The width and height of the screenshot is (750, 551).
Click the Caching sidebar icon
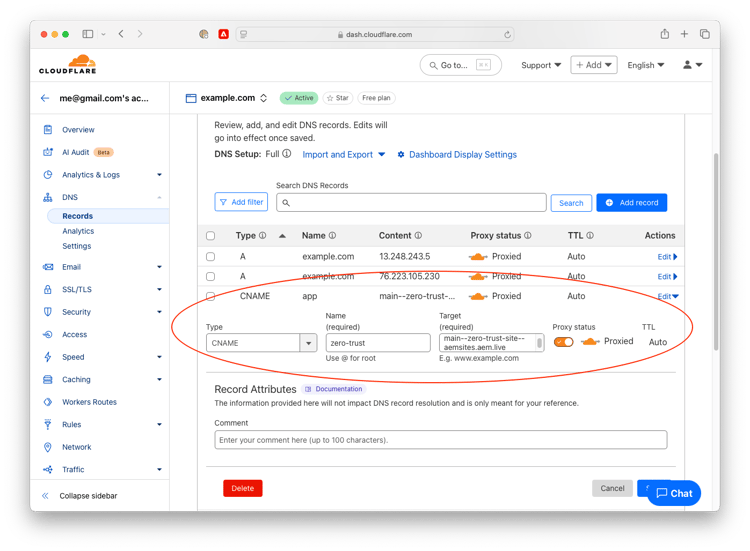point(48,379)
